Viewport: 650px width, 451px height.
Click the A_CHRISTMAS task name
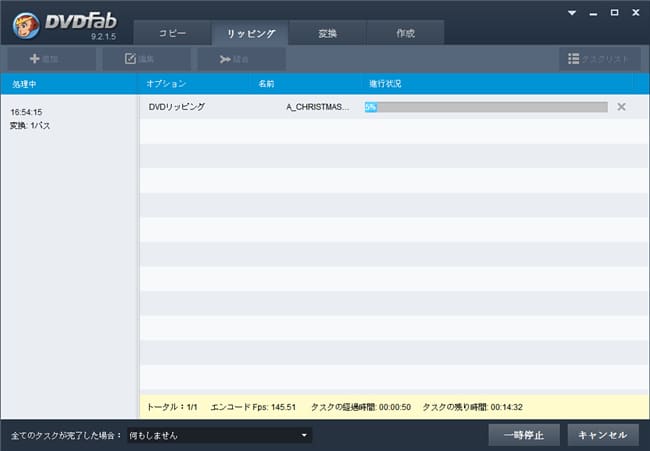coord(318,107)
